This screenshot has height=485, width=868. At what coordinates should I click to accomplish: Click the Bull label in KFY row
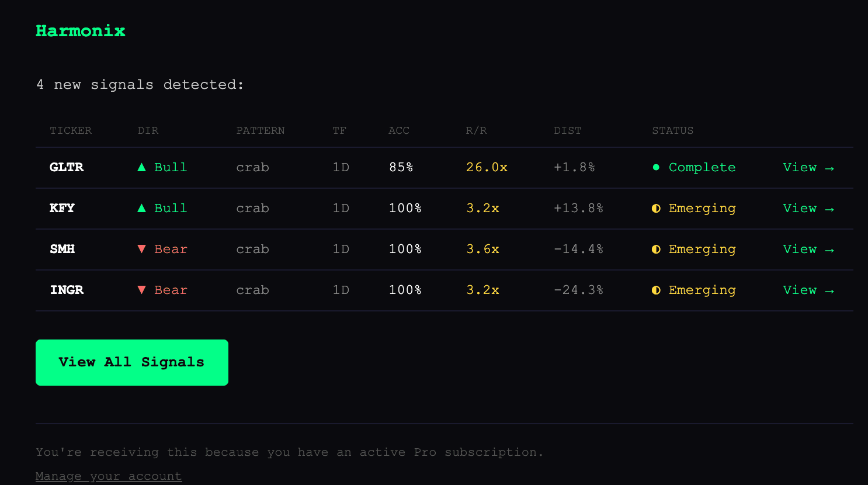point(171,208)
